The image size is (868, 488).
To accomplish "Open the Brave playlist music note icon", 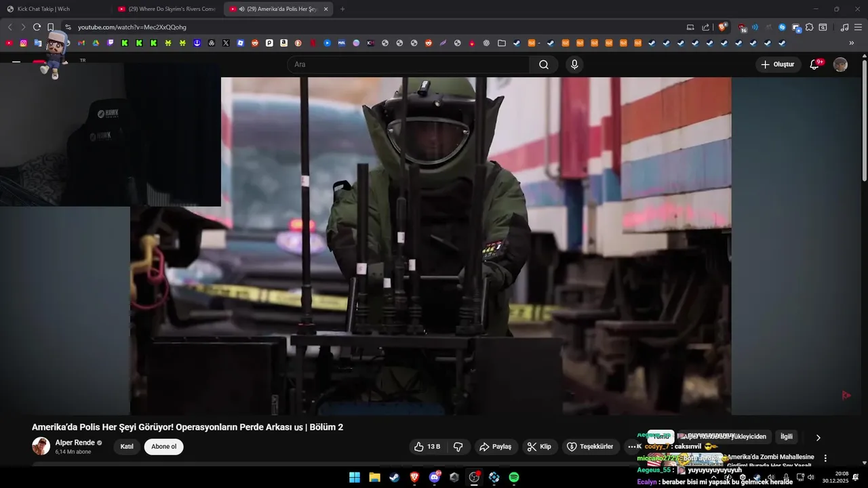I will click(x=844, y=27).
